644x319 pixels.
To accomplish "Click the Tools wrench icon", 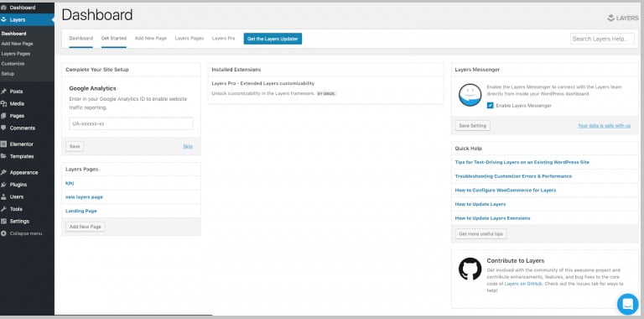I will (x=3, y=209).
